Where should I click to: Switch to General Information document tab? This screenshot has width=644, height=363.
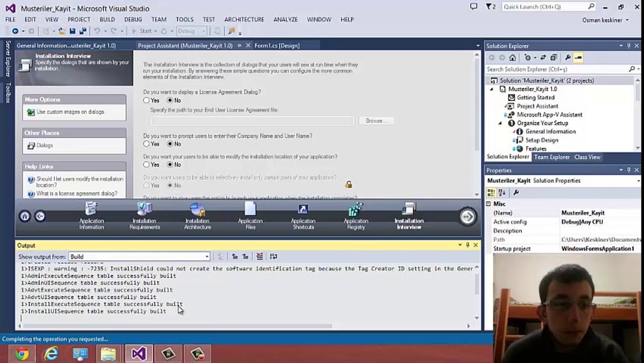click(x=66, y=45)
